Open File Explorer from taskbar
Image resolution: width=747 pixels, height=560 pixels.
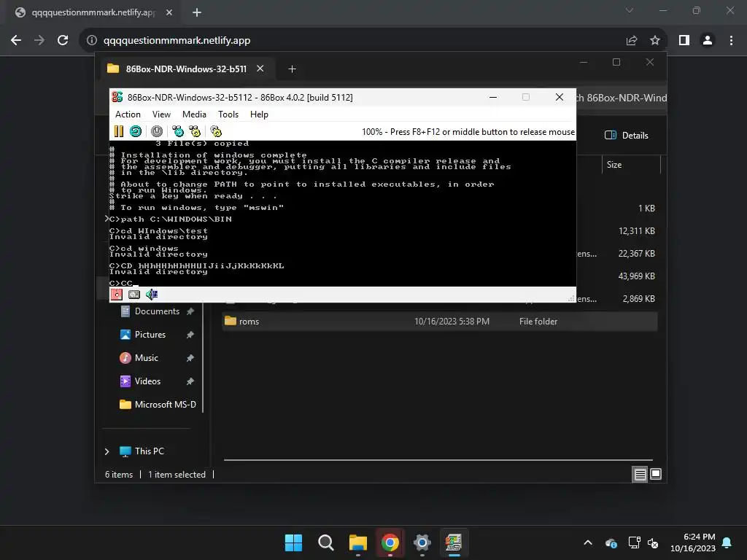[357, 542]
